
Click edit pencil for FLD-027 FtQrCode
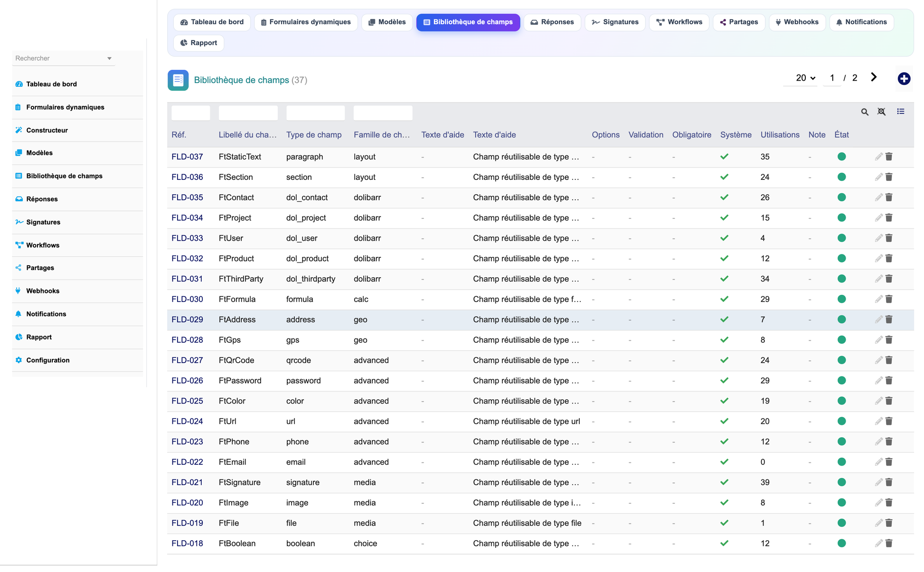pyautogui.click(x=878, y=360)
